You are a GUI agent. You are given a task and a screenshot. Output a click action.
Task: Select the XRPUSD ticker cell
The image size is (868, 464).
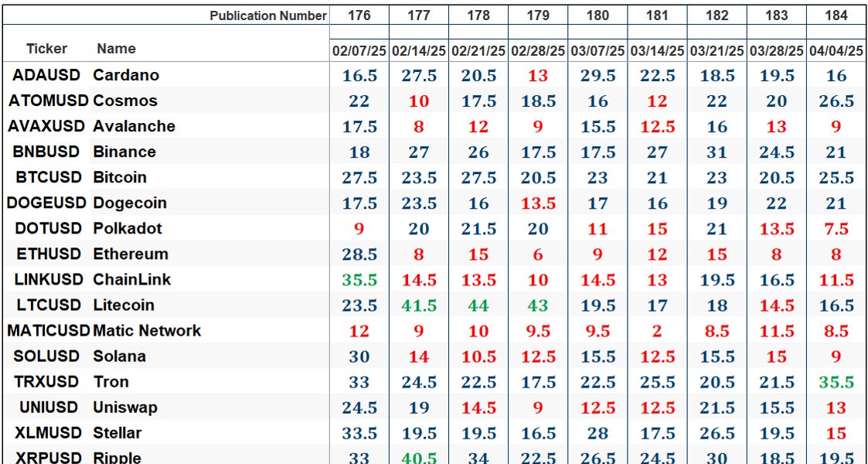47,458
